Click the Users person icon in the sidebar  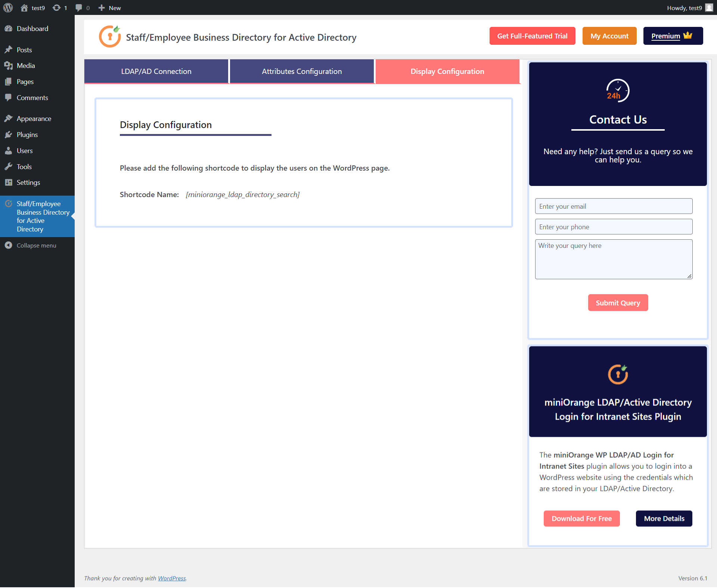(x=9, y=151)
